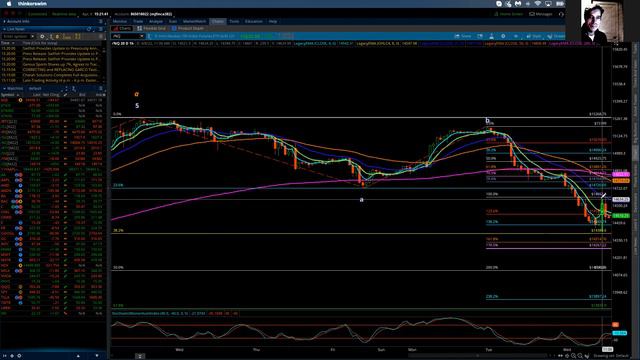Open Messages

click(x=541, y=14)
